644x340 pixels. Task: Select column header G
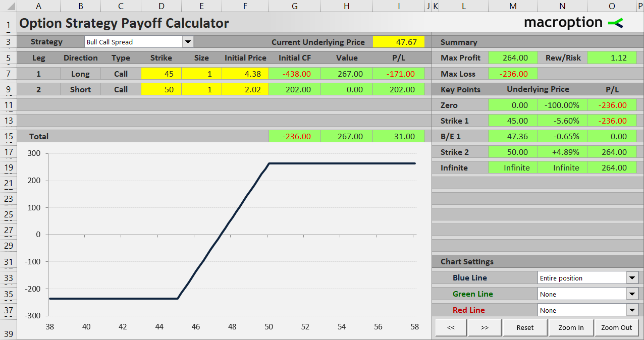pos(295,6)
